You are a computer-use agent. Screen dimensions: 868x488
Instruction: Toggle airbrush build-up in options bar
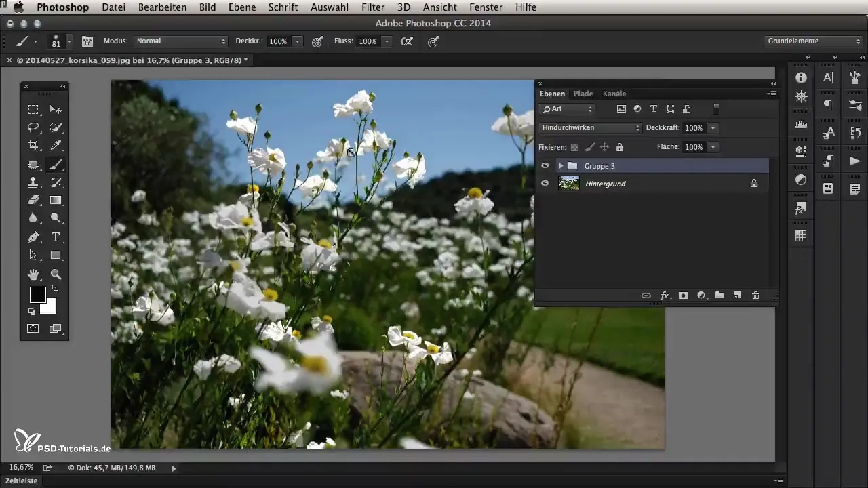tap(407, 41)
